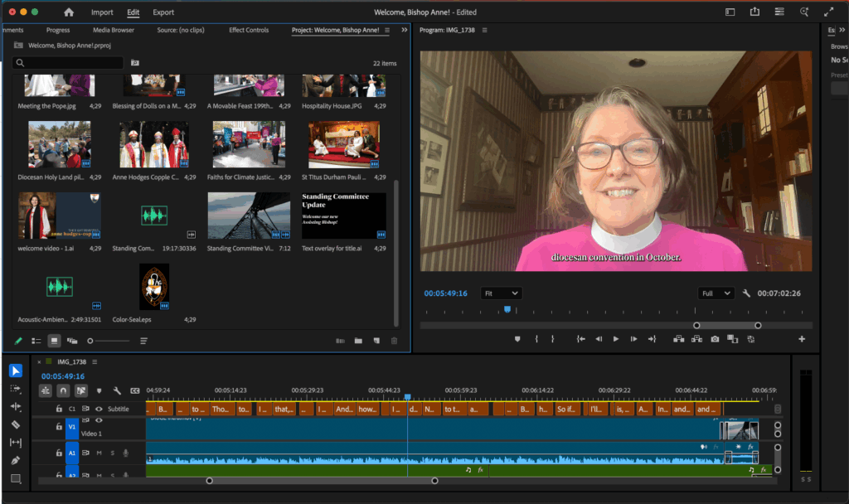Click the Lift button in Program monitor
This screenshot has width=849, height=504.
click(x=678, y=339)
